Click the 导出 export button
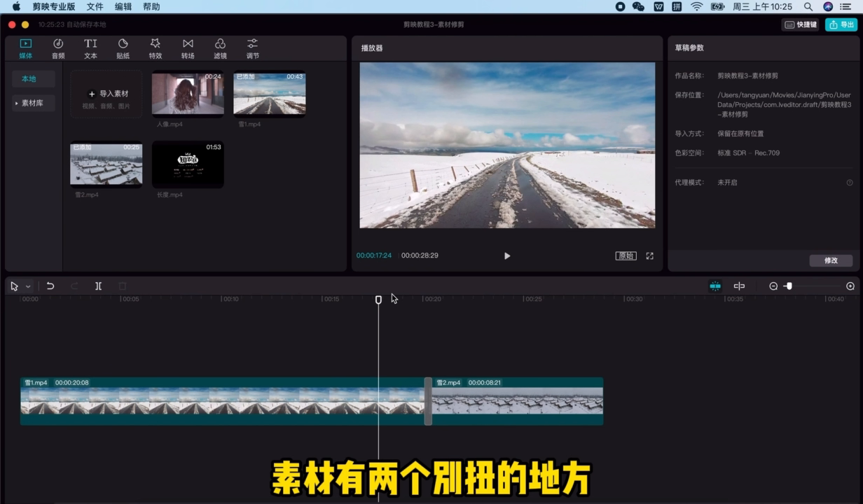The width and height of the screenshot is (863, 504). point(841,24)
